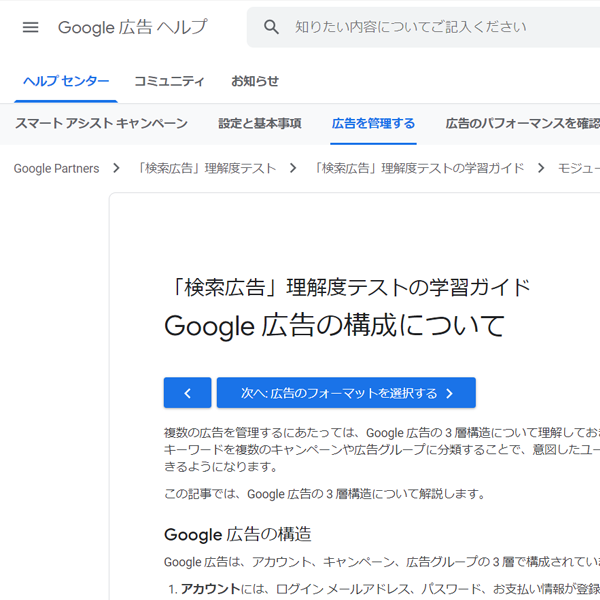Click chevron after 理解度テスト breadcrumb
The height and width of the screenshot is (600, 600).
click(293, 168)
